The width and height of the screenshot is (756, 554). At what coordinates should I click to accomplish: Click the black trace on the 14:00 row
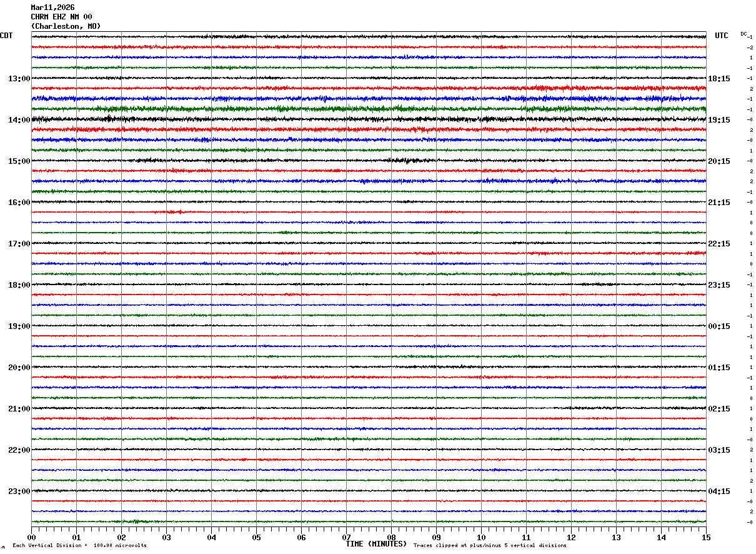[x=369, y=119]
